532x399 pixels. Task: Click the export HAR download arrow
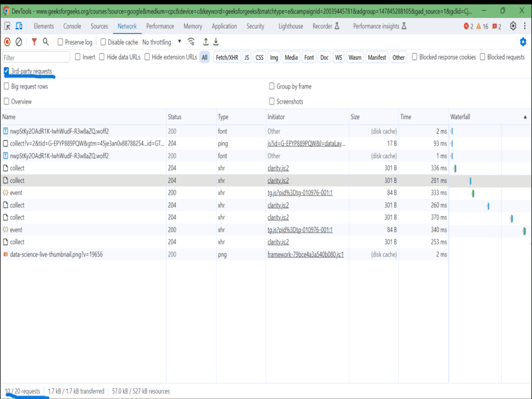[216, 42]
